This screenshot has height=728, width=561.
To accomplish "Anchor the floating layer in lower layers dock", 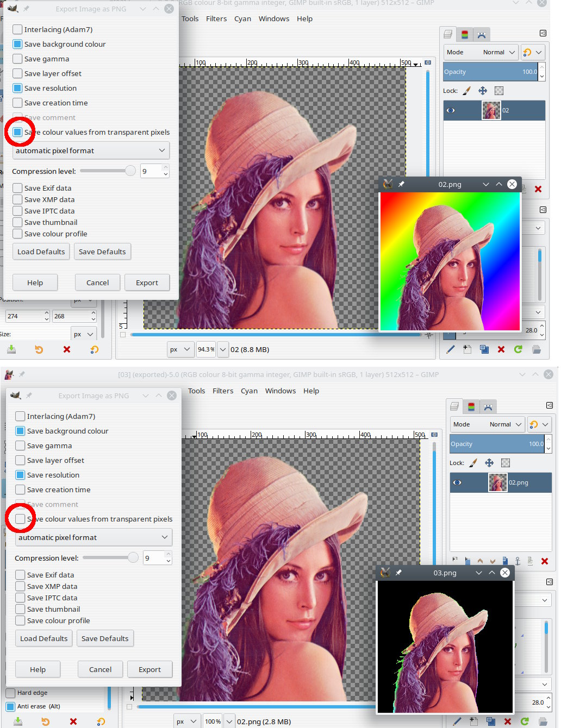I will (518, 561).
